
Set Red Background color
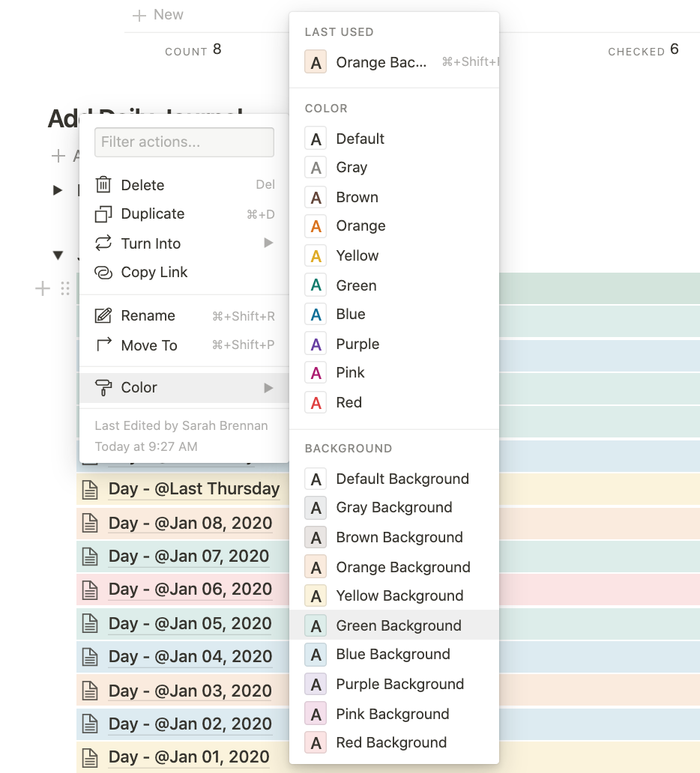(x=394, y=742)
